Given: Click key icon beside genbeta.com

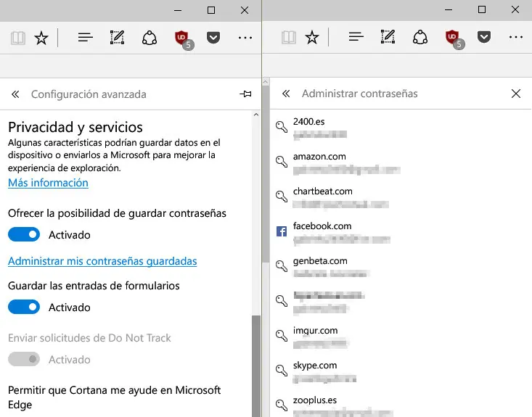Looking at the screenshot, I should pyautogui.click(x=282, y=266).
